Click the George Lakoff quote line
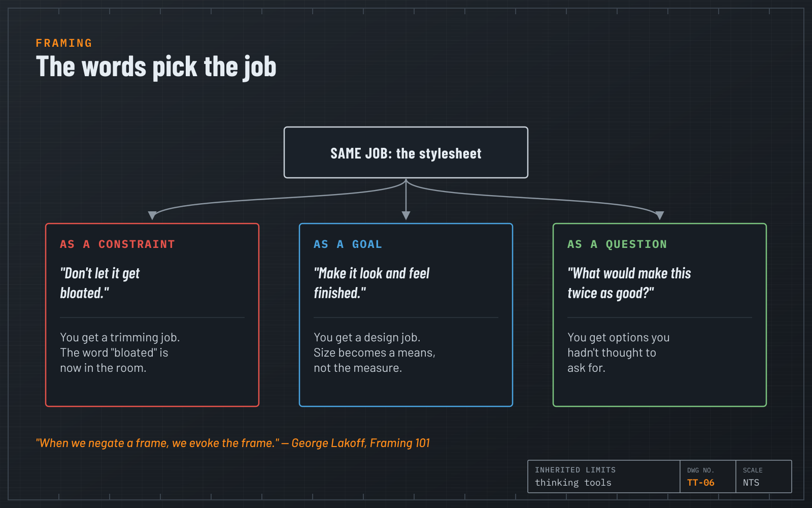This screenshot has width=812, height=508. [x=233, y=443]
